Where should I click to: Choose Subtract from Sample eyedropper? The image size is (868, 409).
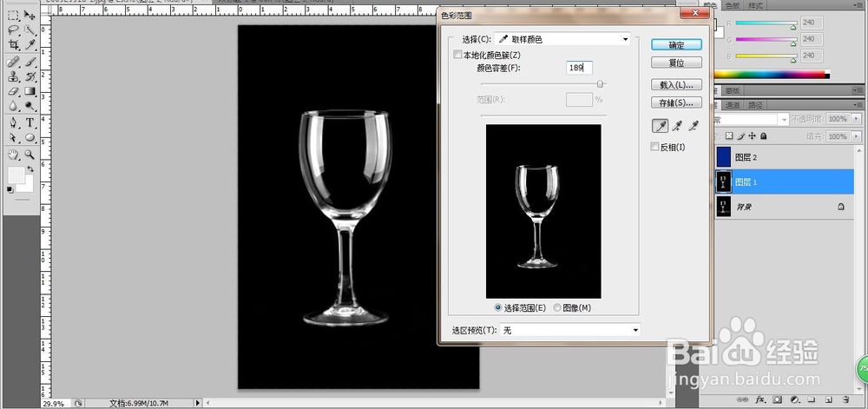tap(693, 127)
